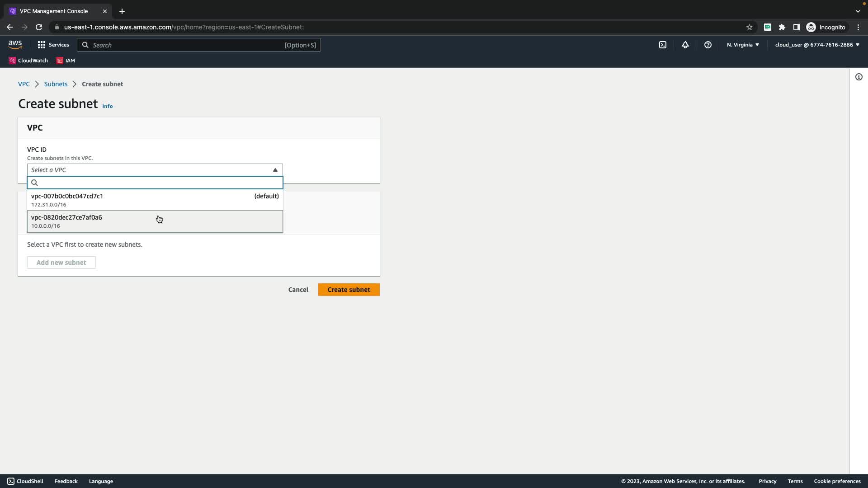Click Info link beside Create subnet
Viewport: 868px width, 488px height.
click(x=107, y=106)
